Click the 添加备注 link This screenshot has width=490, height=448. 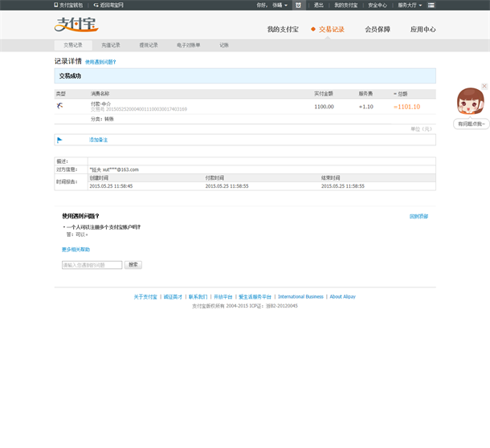(x=98, y=140)
